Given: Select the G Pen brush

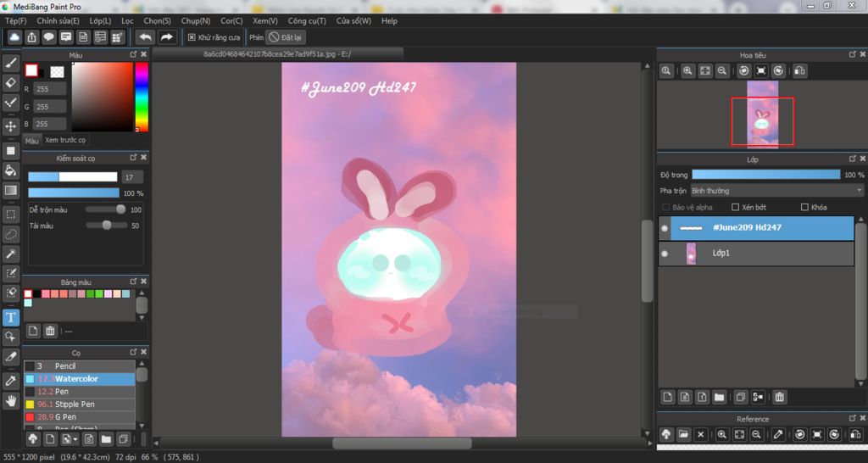Looking at the screenshot, I should 79,417.
